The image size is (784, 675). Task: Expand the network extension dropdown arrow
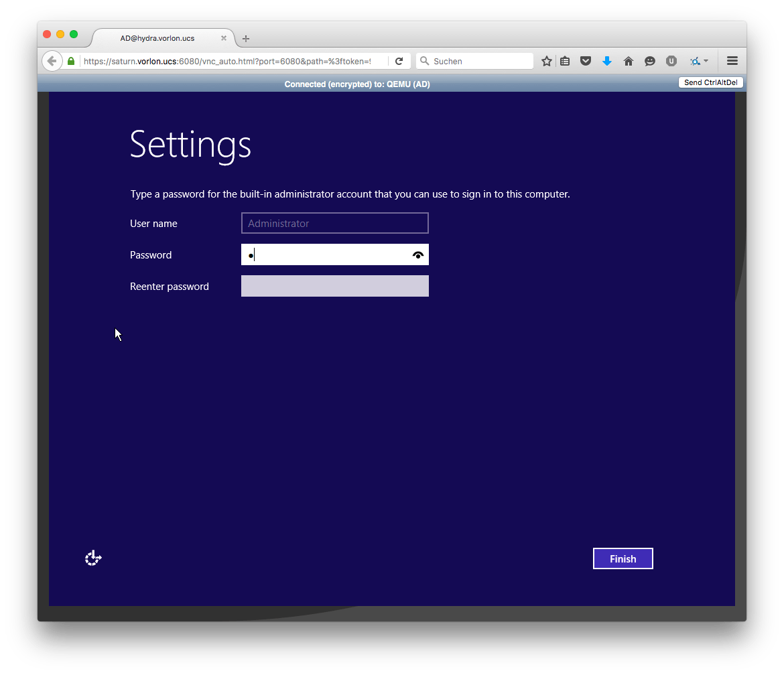coord(706,61)
